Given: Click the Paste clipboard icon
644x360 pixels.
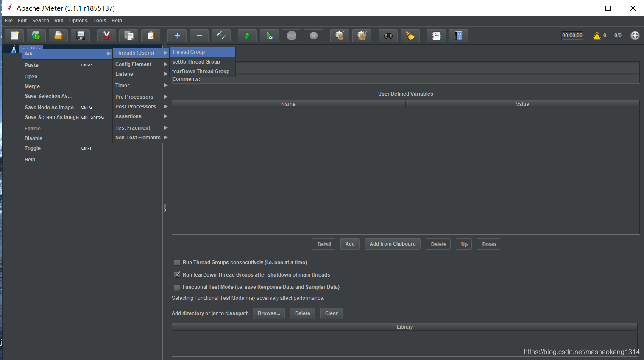Looking at the screenshot, I should coord(151,36).
